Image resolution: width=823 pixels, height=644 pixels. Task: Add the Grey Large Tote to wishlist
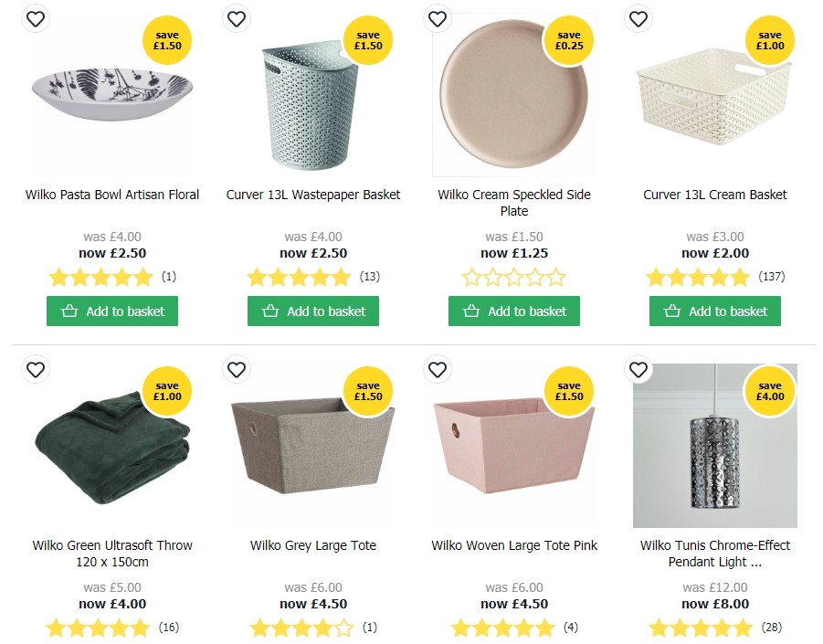click(237, 370)
